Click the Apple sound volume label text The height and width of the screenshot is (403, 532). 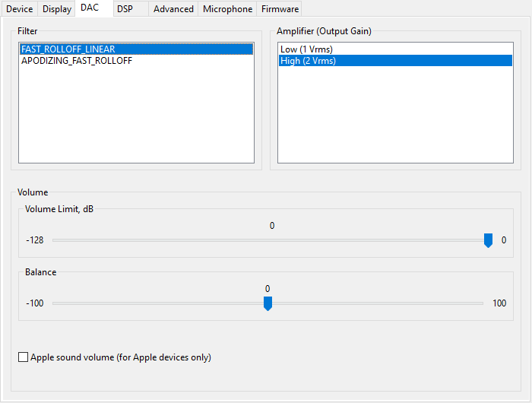pos(120,357)
